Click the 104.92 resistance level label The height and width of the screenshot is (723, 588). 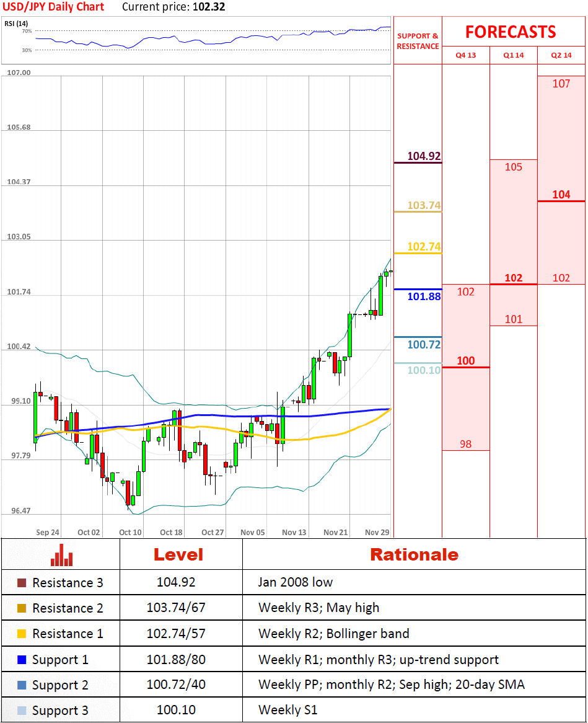424,156
